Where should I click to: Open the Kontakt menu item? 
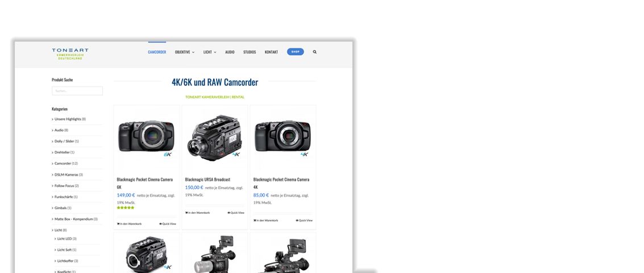point(271,52)
